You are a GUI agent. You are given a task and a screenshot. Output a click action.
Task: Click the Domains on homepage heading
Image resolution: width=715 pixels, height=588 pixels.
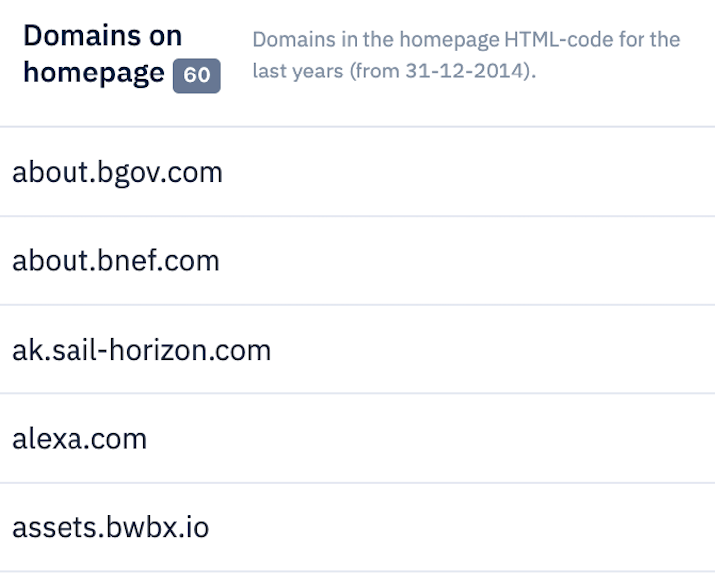pos(102,55)
